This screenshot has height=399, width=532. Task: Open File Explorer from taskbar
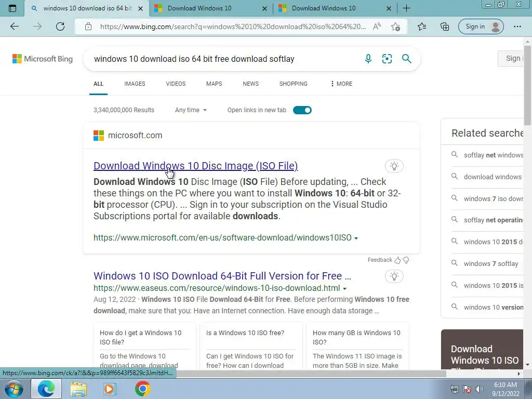(78, 389)
